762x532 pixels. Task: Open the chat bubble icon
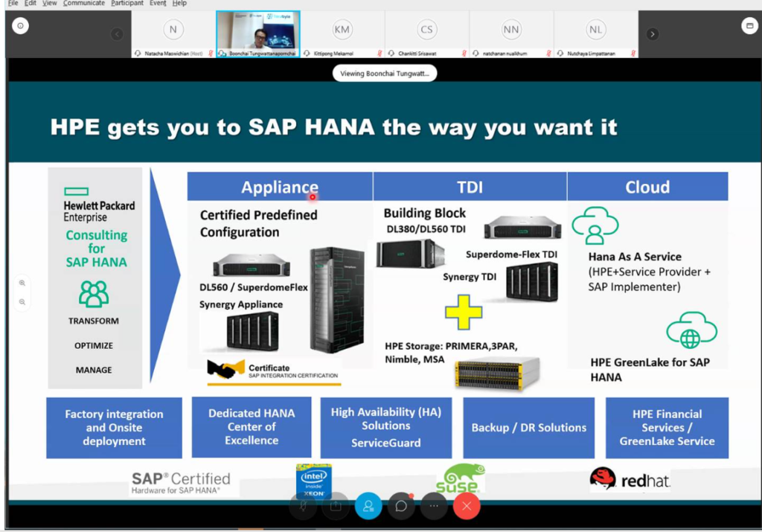coord(401,506)
